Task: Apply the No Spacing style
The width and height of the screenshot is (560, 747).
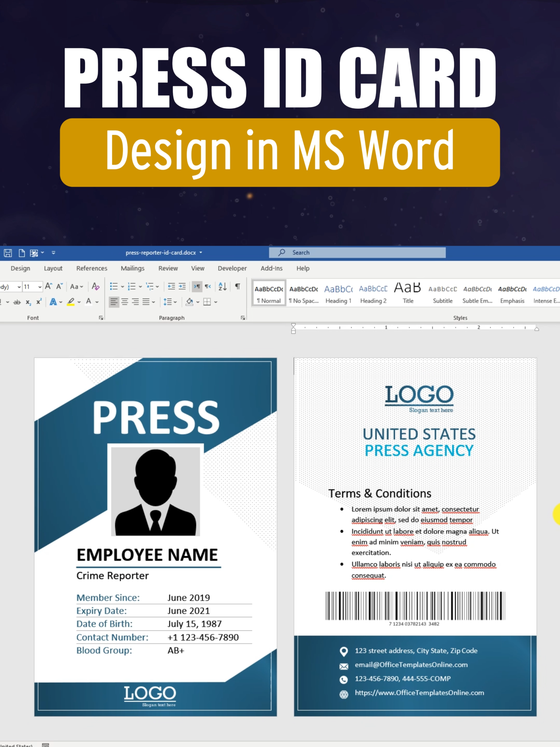Action: click(x=304, y=292)
